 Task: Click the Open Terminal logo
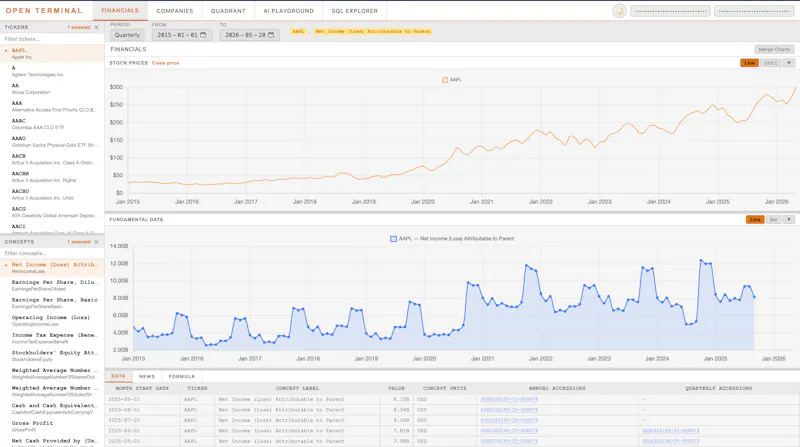click(44, 11)
